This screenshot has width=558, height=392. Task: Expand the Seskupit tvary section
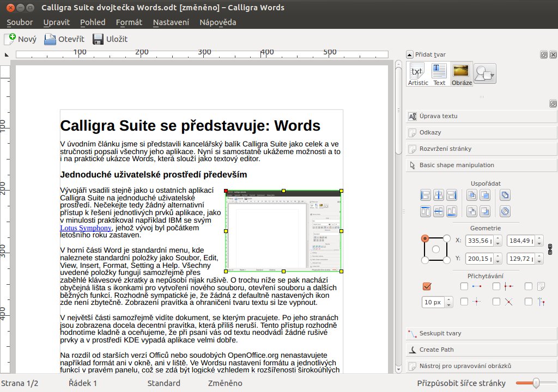[481, 333]
